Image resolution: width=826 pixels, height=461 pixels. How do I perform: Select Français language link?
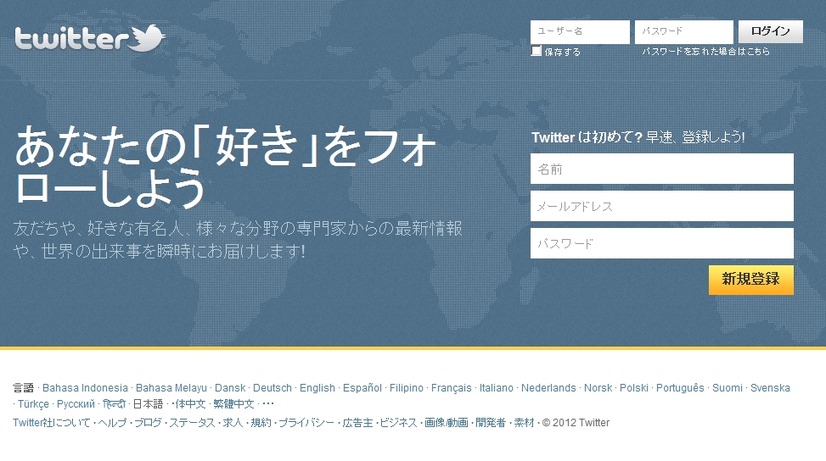(x=451, y=388)
